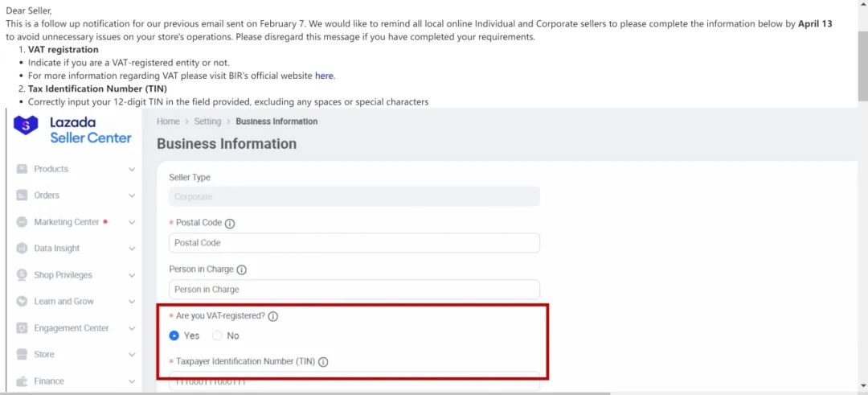Open the Finance sidebar menu
The height and width of the screenshot is (395, 868).
49,381
